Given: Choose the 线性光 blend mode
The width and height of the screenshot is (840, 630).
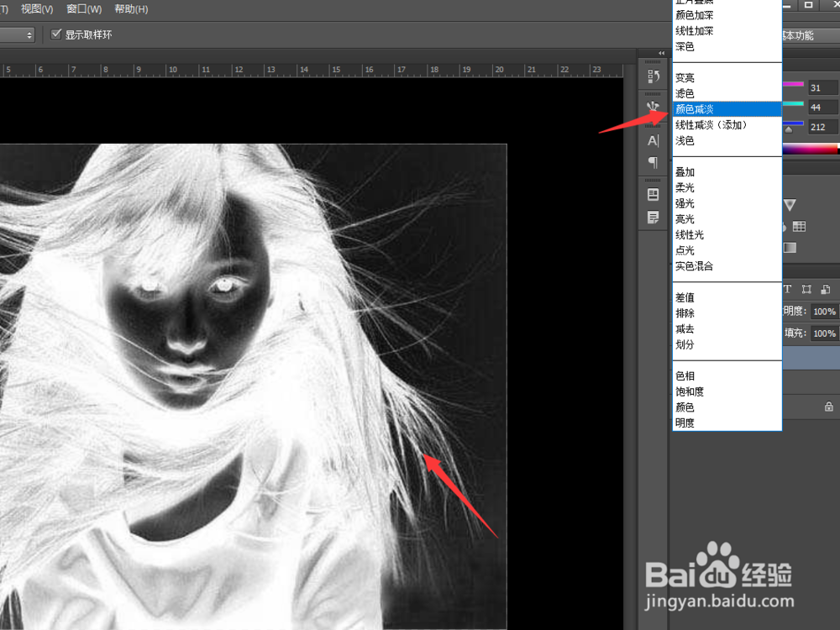Looking at the screenshot, I should click(727, 234).
